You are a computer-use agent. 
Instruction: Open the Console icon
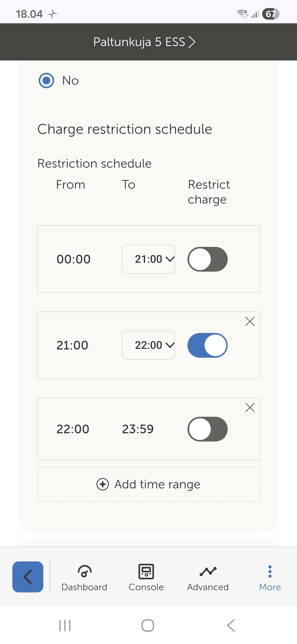pos(146,571)
